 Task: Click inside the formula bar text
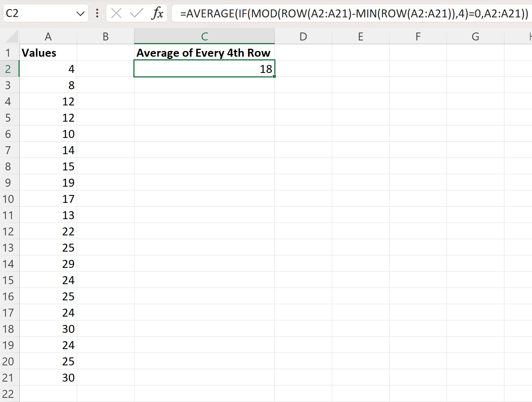click(340, 13)
